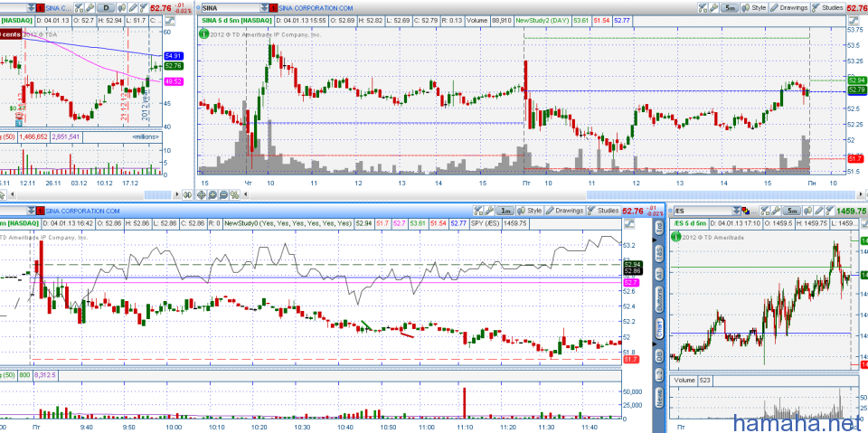
Task: Click red alert icon in SINA 1m chart header
Action: pos(41,211)
